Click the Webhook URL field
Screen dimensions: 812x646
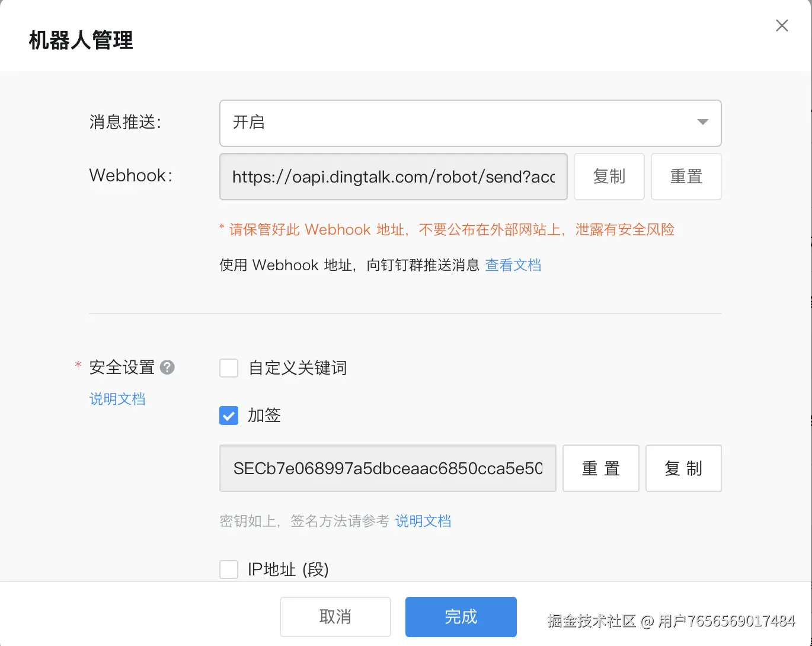pos(394,177)
